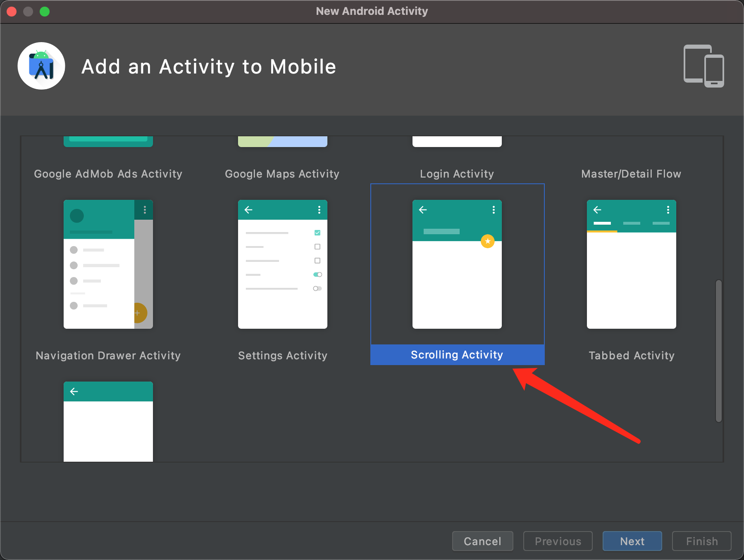Image resolution: width=744 pixels, height=560 pixels.
Task: Click the Scrolling Activity highlighted label
Action: [x=456, y=354]
